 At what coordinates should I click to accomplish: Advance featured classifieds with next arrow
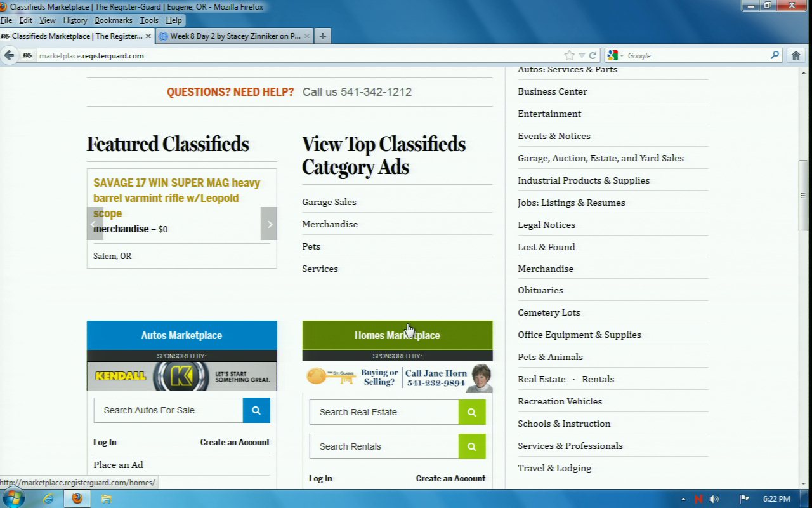pyautogui.click(x=269, y=224)
